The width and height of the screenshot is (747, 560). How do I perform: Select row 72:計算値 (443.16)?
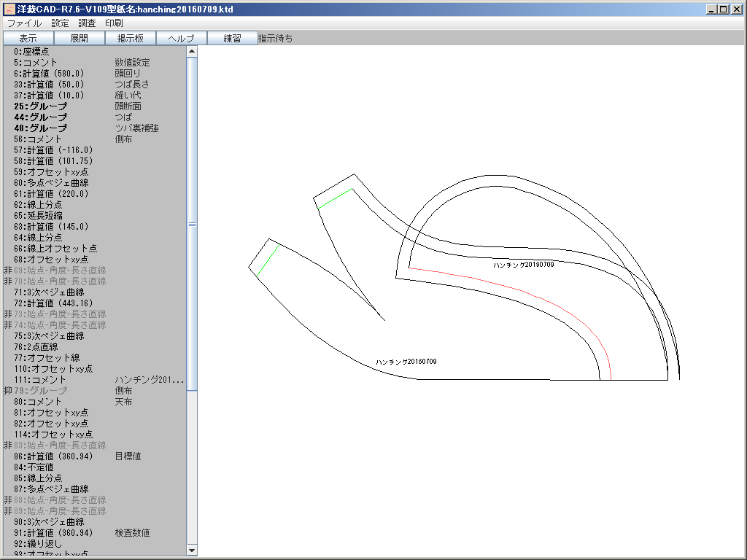coord(95,303)
